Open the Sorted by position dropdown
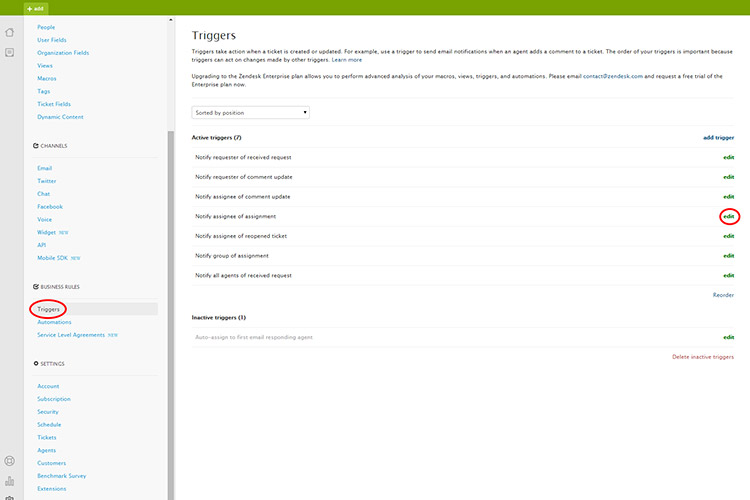This screenshot has height=500, width=750. click(250, 113)
